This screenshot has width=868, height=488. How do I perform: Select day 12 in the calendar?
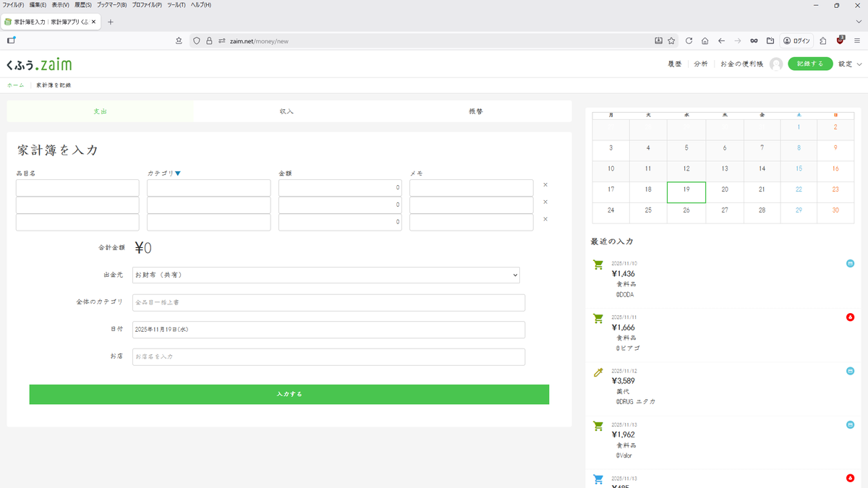coord(686,171)
